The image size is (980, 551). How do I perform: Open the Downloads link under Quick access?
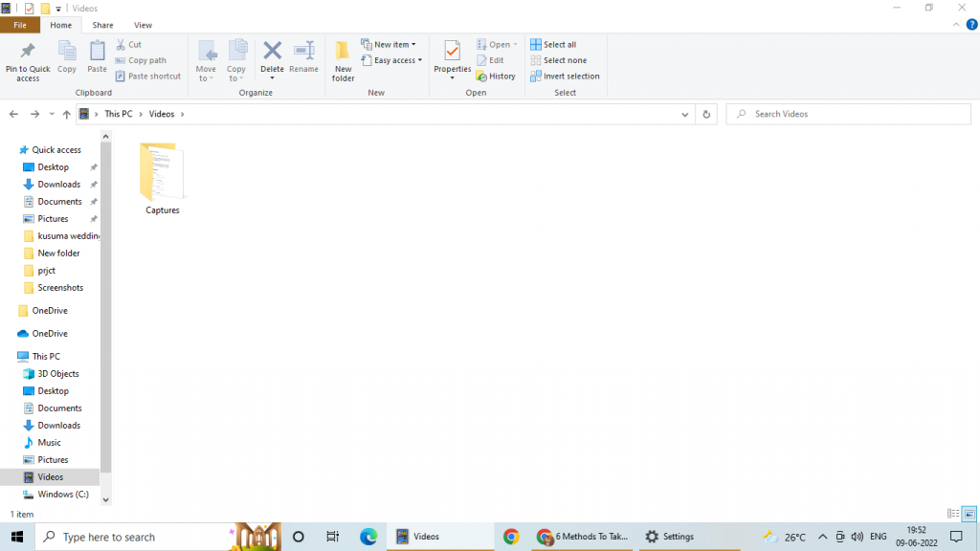click(x=58, y=184)
